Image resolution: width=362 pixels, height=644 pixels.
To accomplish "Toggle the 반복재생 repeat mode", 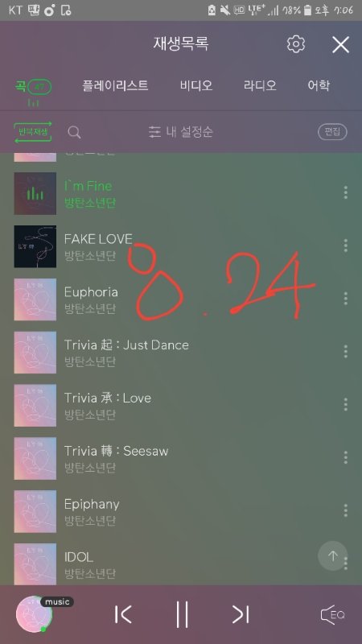I will pos(33,132).
